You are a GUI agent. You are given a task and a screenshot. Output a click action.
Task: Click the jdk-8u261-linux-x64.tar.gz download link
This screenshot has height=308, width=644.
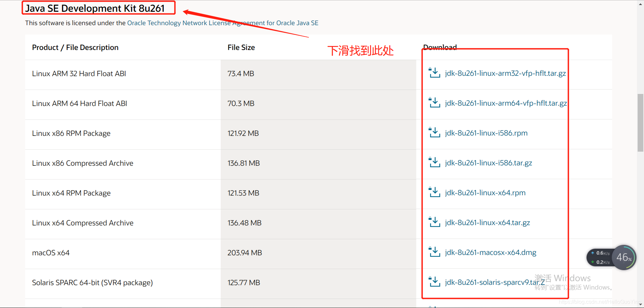487,222
